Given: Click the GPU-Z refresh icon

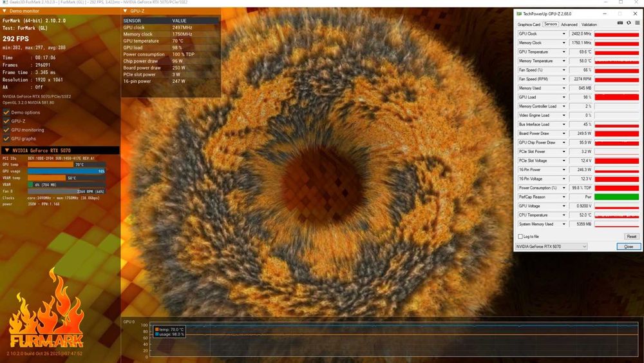Looking at the screenshot, I should pyautogui.click(x=629, y=23).
